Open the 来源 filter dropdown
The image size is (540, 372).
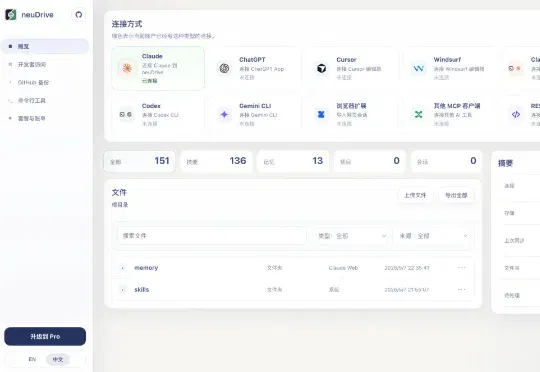433,236
